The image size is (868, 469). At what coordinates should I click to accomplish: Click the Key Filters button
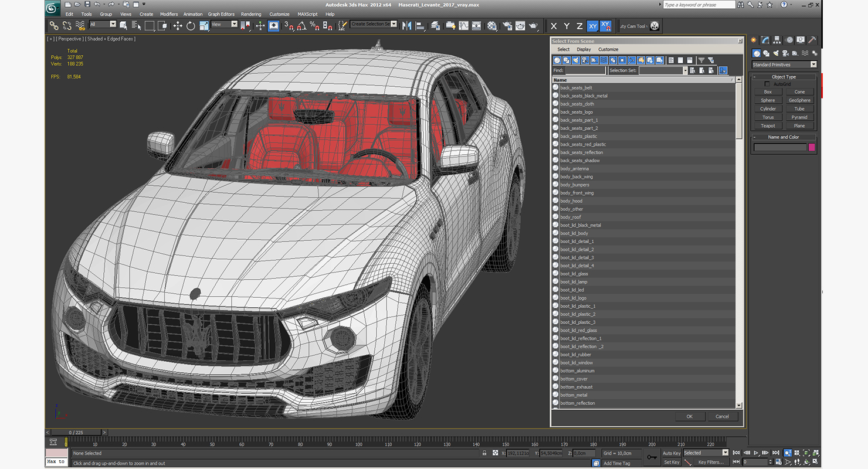pos(711,462)
